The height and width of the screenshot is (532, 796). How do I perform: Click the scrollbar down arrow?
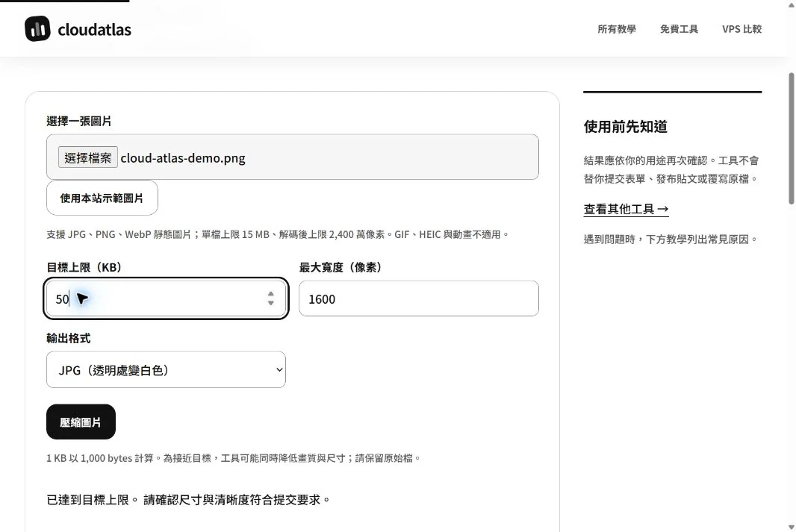coord(791,528)
